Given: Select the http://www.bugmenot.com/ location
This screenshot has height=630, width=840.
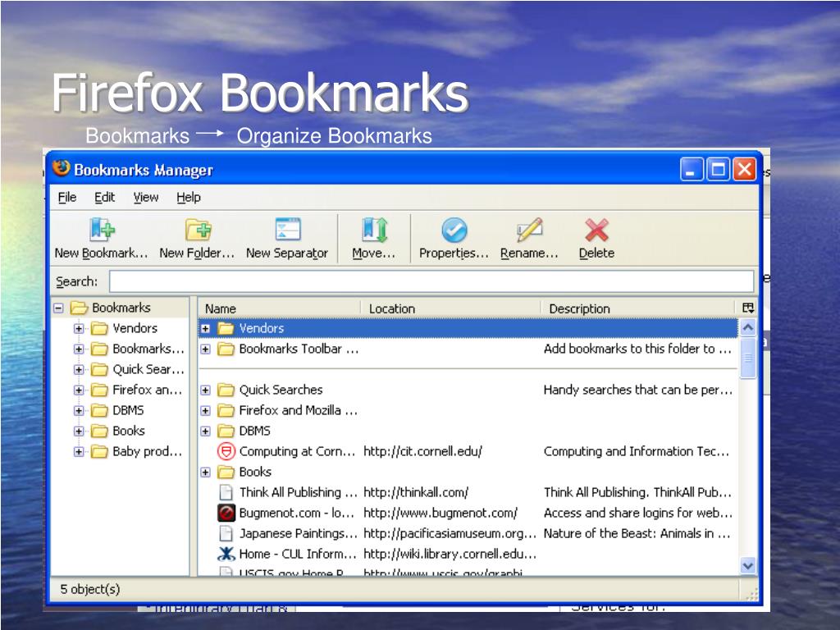Looking at the screenshot, I should (441, 513).
